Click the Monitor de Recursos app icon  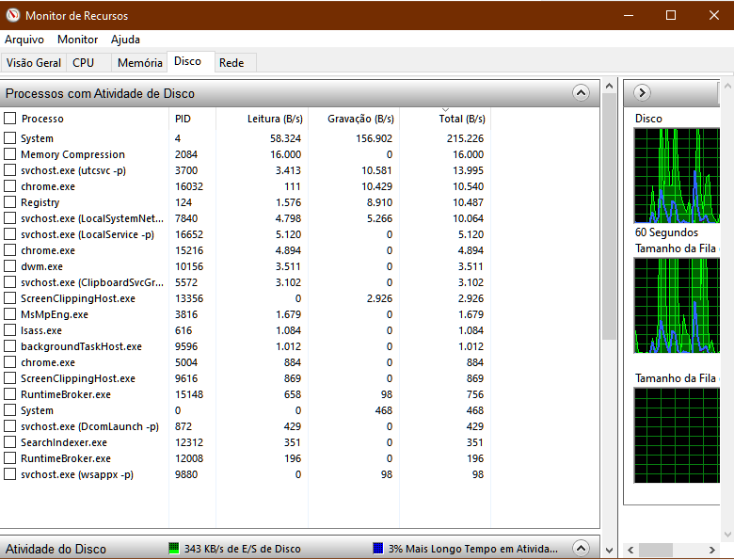coord(12,15)
